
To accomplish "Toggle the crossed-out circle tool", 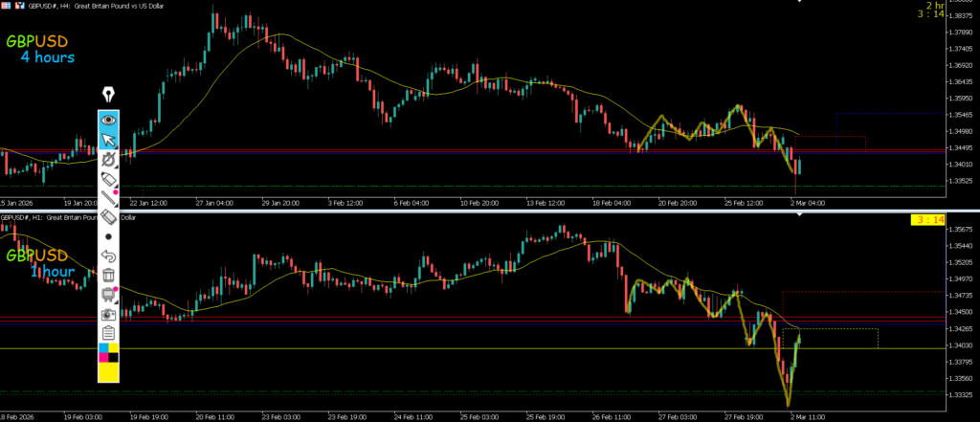I will pos(108,159).
